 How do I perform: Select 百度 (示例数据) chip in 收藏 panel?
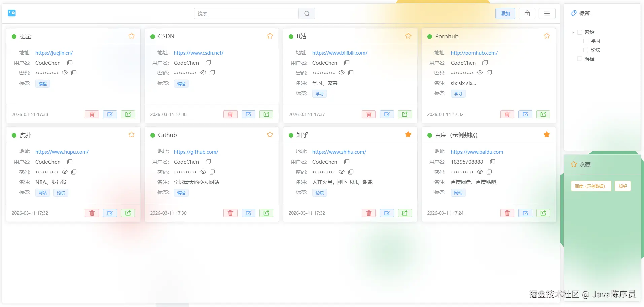[591, 186]
